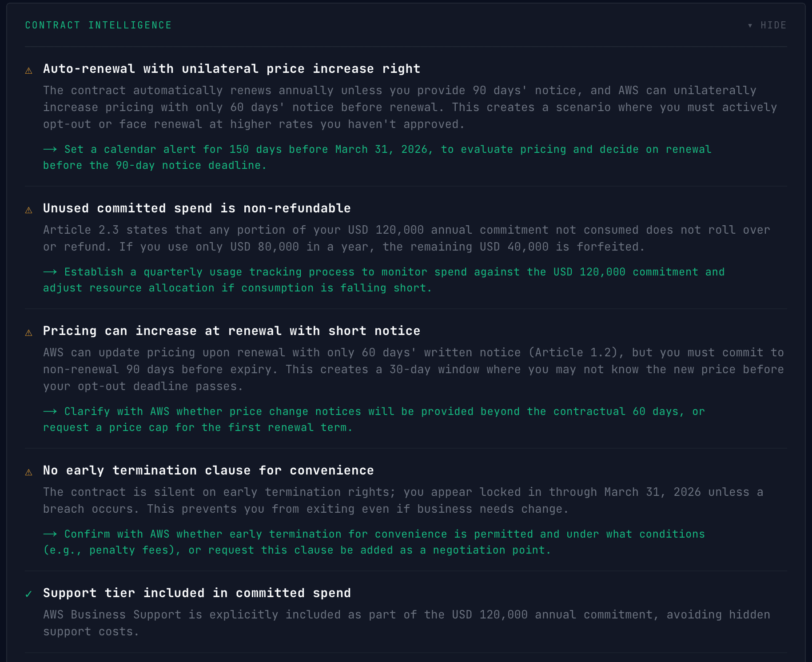Click the warning icon beside short notice pricing finding
Viewport: 812px width, 662px height.
(29, 332)
